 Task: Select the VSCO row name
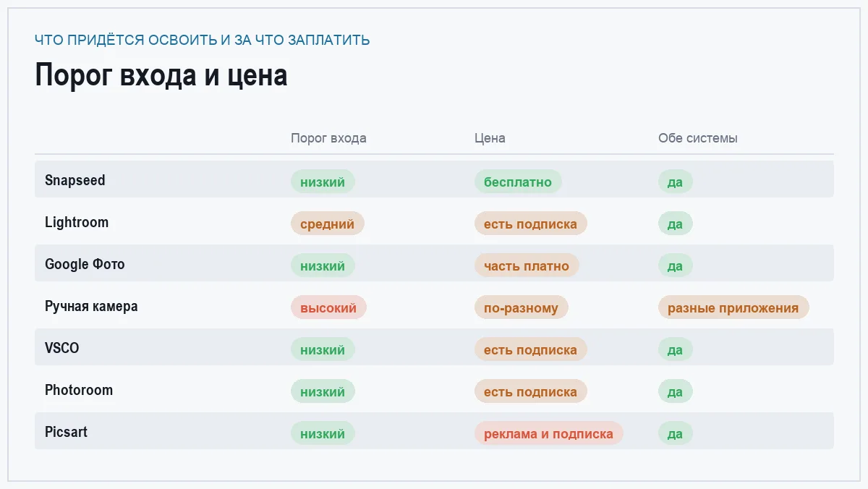[62, 348]
